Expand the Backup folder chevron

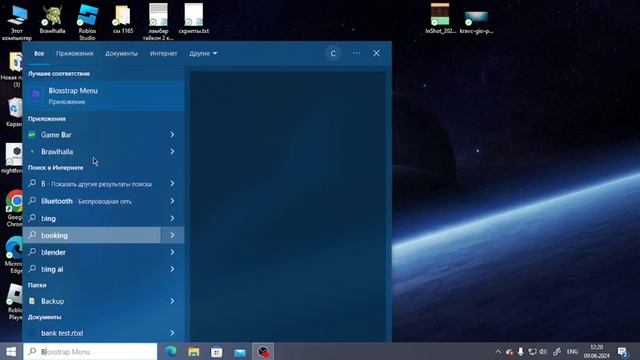[x=172, y=301]
